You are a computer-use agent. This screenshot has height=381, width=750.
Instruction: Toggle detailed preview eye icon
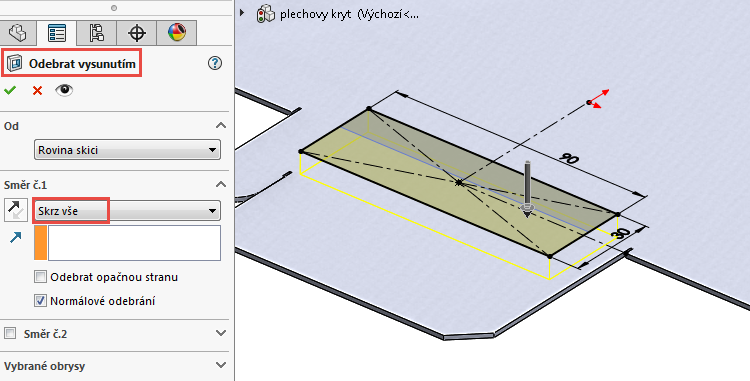click(x=64, y=90)
